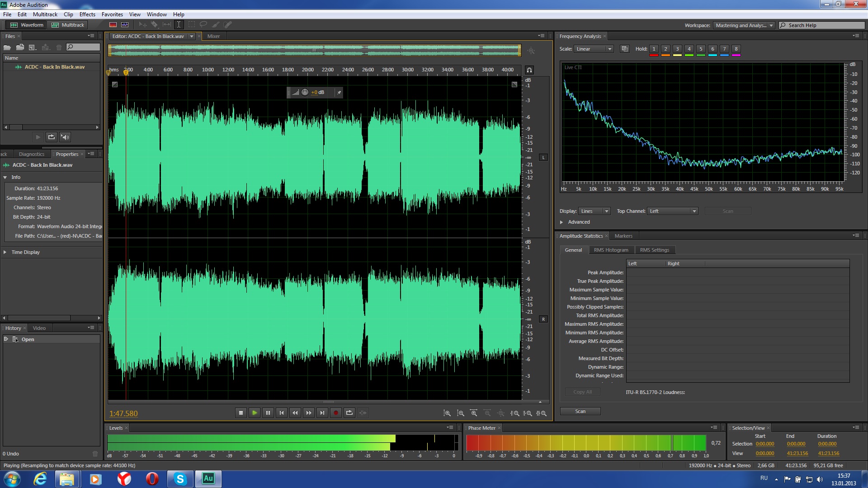Open the Diagnostics tab
This screenshot has width=868, height=488.
pos(32,154)
